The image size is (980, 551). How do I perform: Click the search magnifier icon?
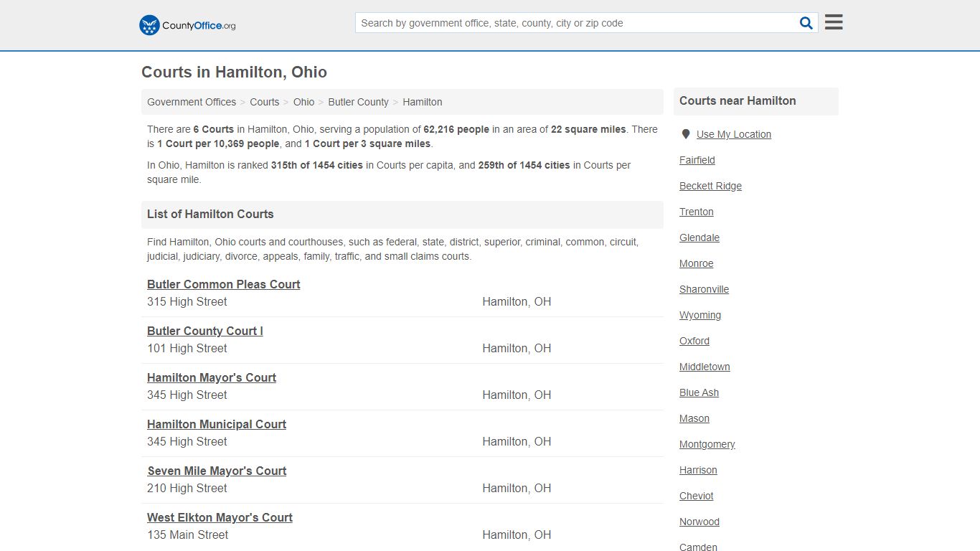806,23
